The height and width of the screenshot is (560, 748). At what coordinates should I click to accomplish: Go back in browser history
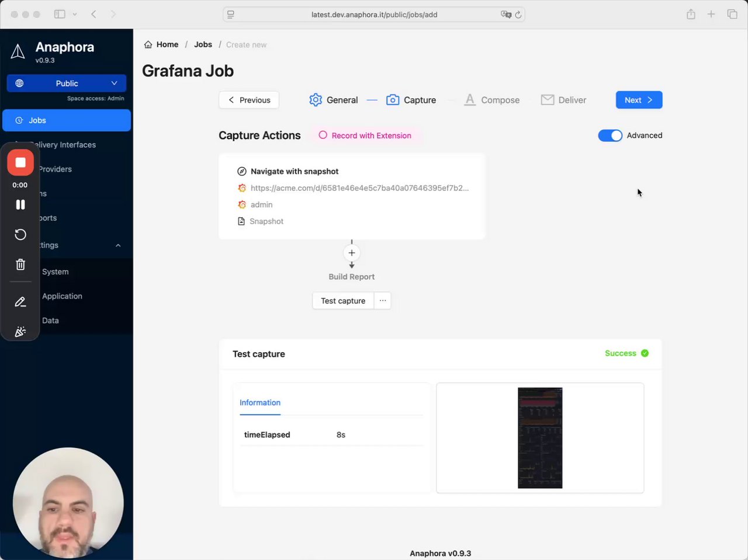point(93,14)
